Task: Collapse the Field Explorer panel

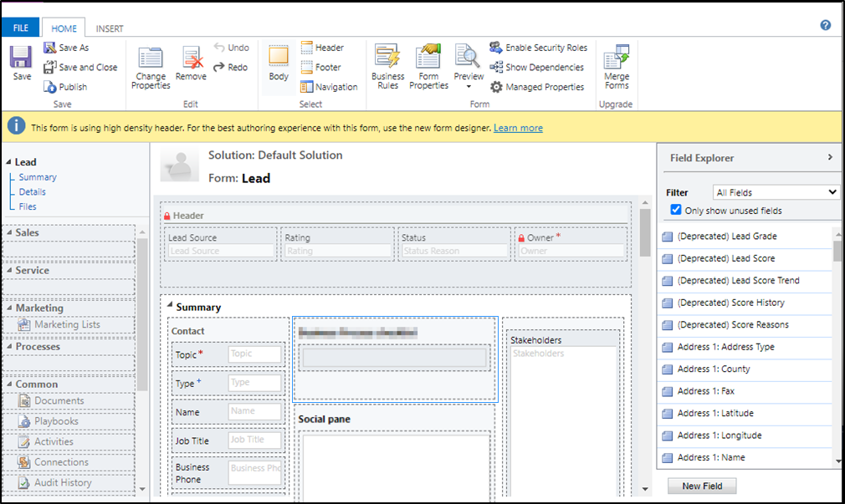Action: coord(830,157)
